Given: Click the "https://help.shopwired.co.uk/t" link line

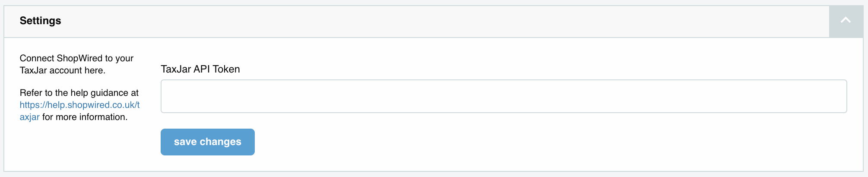Looking at the screenshot, I should point(79,105).
